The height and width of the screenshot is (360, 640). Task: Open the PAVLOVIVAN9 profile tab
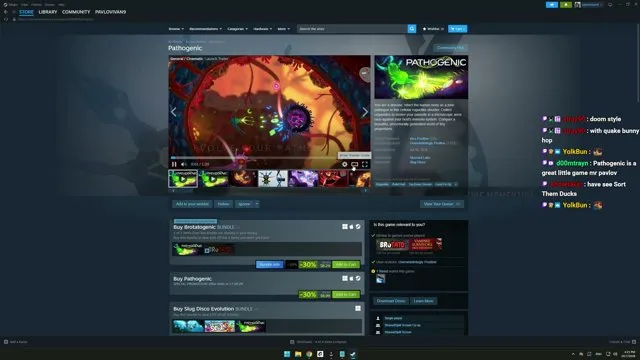[x=111, y=12]
